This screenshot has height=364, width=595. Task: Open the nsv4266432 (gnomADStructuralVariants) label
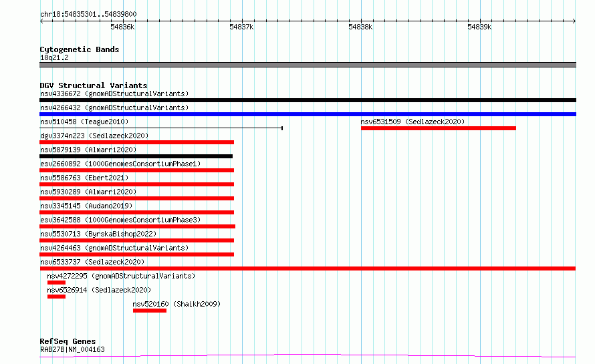pyautogui.click(x=114, y=108)
